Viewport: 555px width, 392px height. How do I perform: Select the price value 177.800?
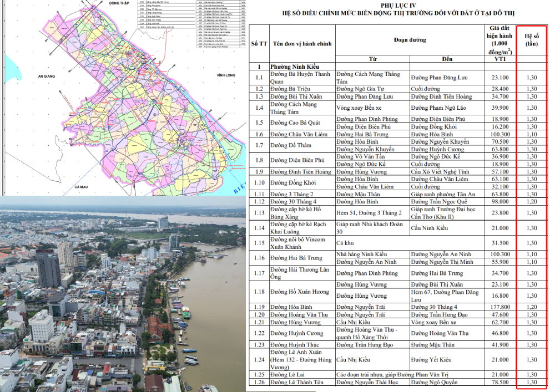500,307
